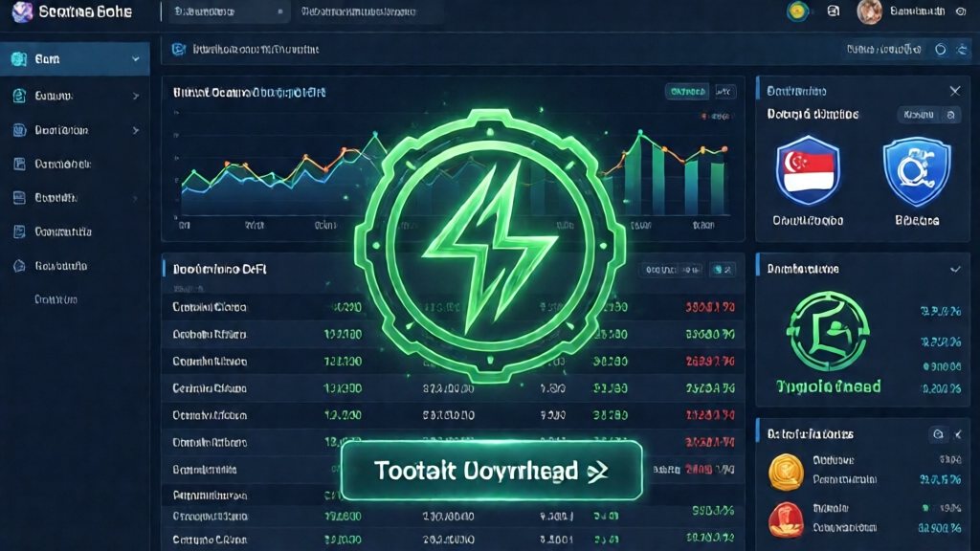Viewport: 980px width, 551px height.
Task: Collapse the highlighted first sidebar item
Action: pos(136,59)
